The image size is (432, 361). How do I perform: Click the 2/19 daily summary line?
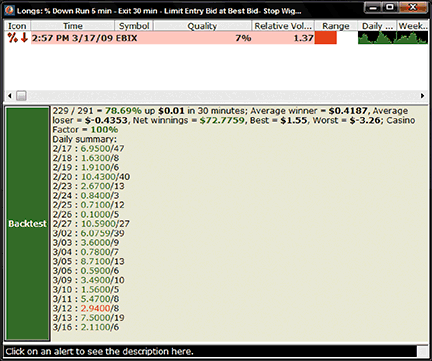coord(86,167)
